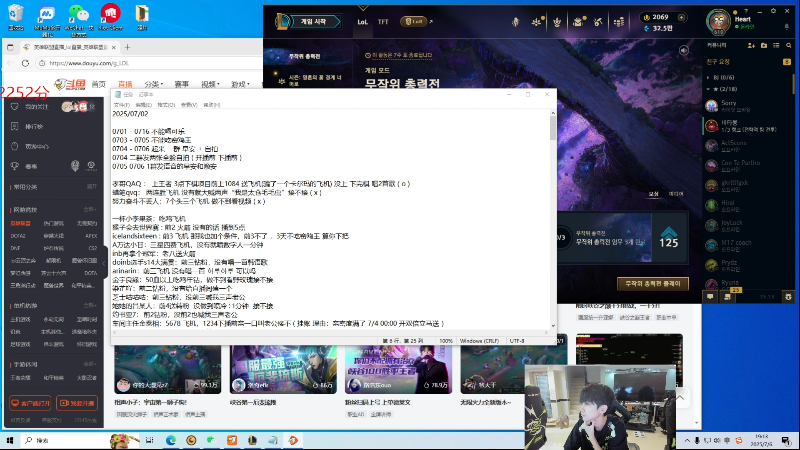
Task: Open friend request count badge
Action: 786,62
